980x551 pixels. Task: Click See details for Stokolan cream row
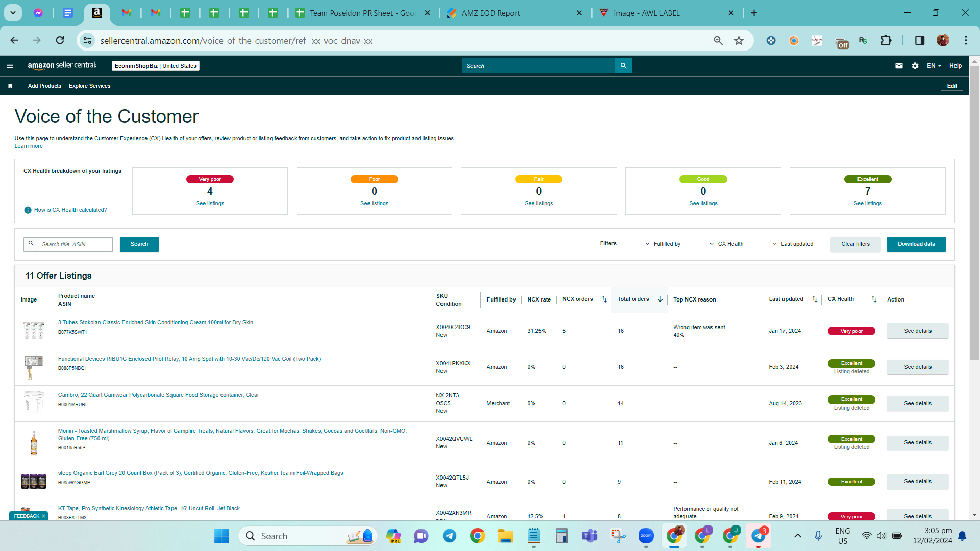pyautogui.click(x=918, y=331)
